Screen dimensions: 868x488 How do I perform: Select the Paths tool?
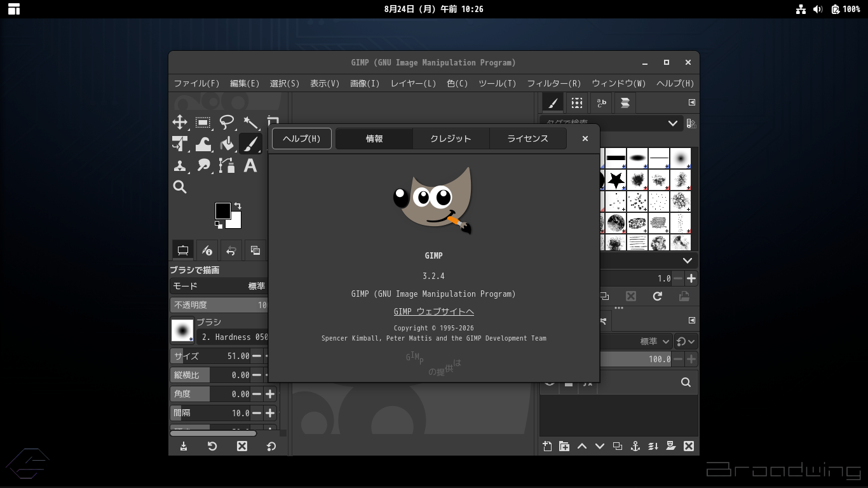[x=227, y=165]
